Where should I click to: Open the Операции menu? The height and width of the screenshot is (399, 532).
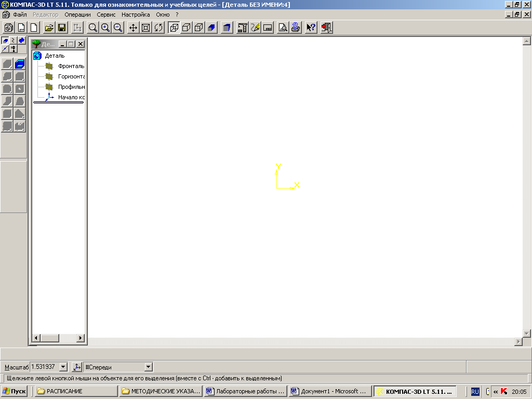(78, 15)
